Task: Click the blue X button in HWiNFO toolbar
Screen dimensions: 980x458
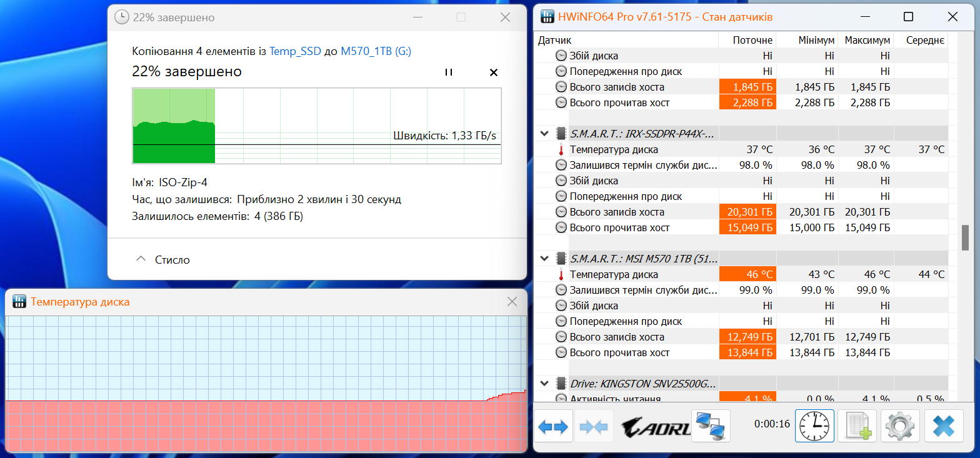Action: [x=944, y=426]
